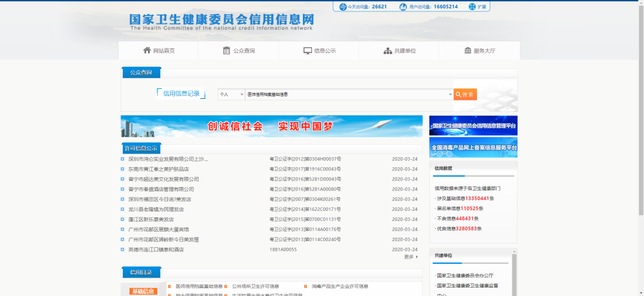Image resolution: width=644 pixels, height=296 pixels.
Task: Click the 用户访问量 bar chart icon
Action: 403,7
